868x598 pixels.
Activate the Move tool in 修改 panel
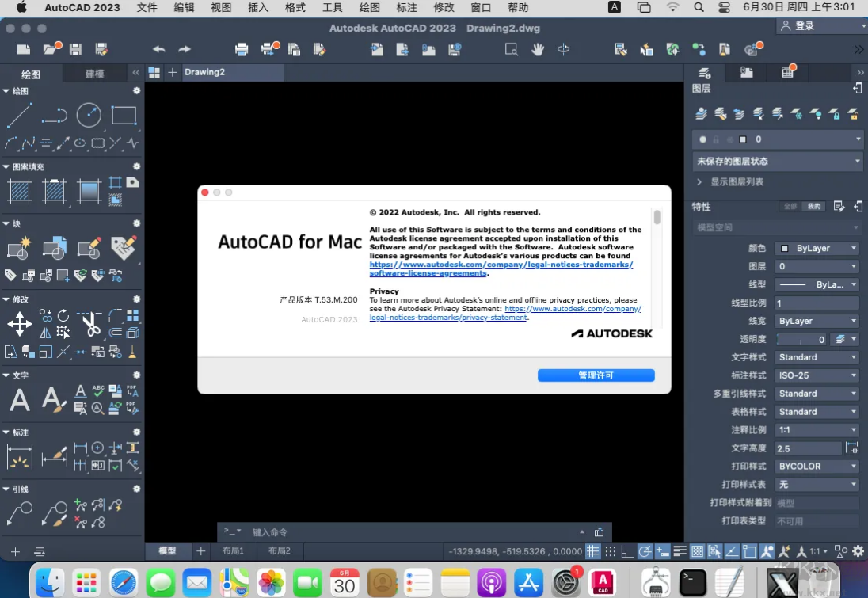[x=20, y=323]
